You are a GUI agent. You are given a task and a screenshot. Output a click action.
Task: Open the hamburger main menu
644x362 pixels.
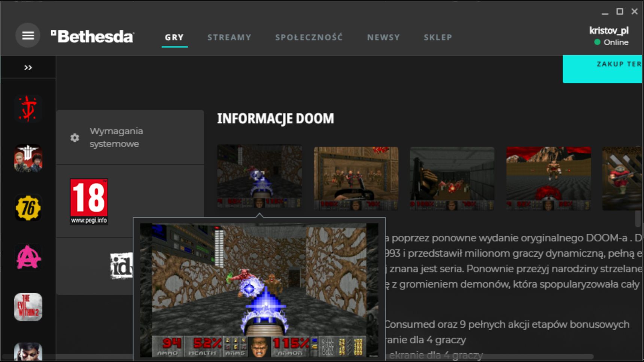click(28, 36)
